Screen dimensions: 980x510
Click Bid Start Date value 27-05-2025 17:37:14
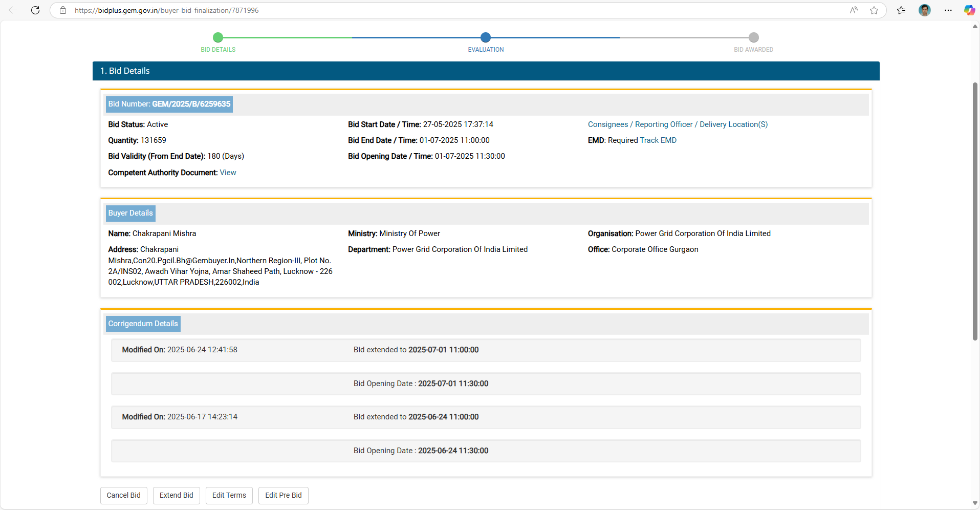458,124
